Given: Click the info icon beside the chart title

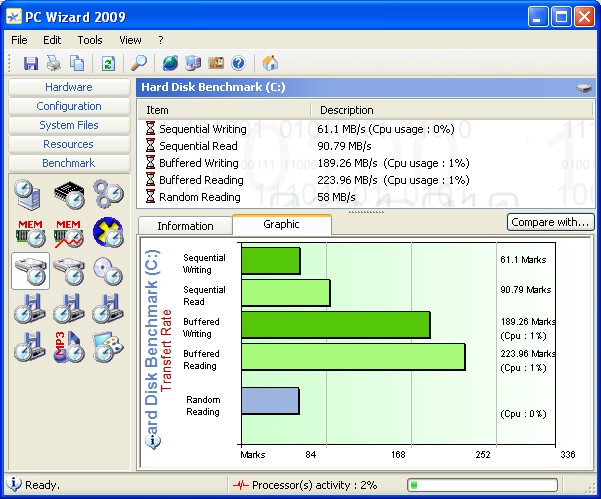Looking at the screenshot, I should point(153,442).
